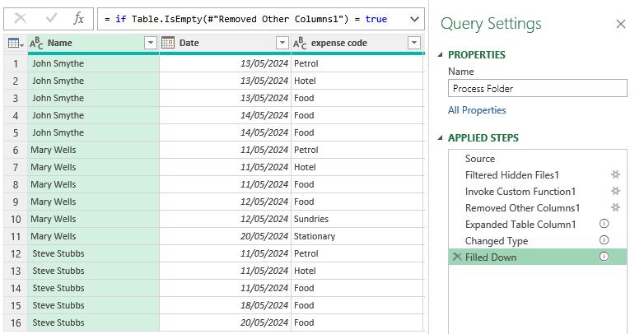Image resolution: width=644 pixels, height=334 pixels.
Task: Select the Date column header
Action: pyautogui.click(x=226, y=43)
